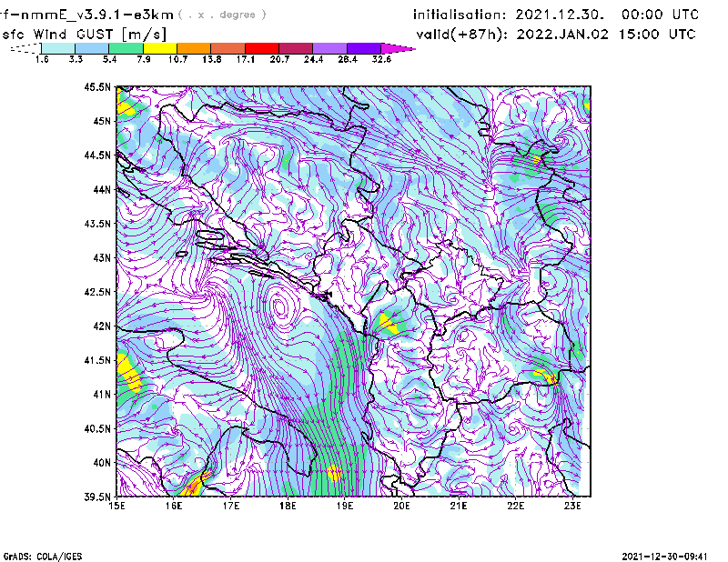Click the legend value 20.7
The height and width of the screenshot is (562, 728).
279,59
